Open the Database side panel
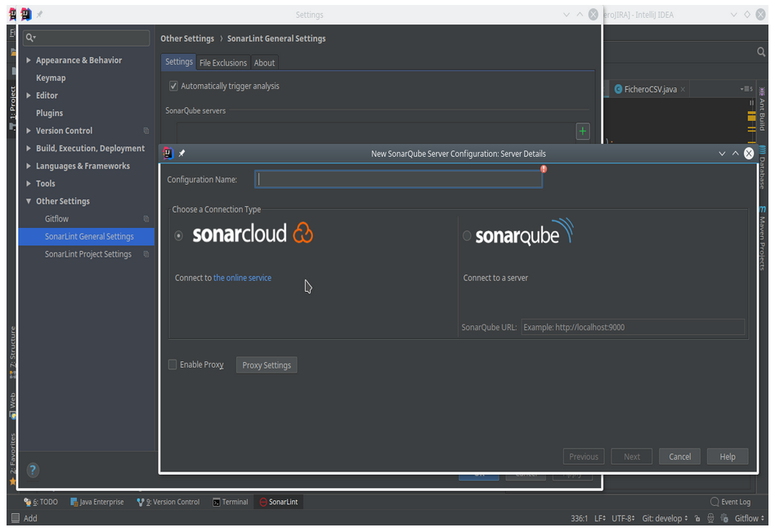775x532 pixels. tap(762, 168)
